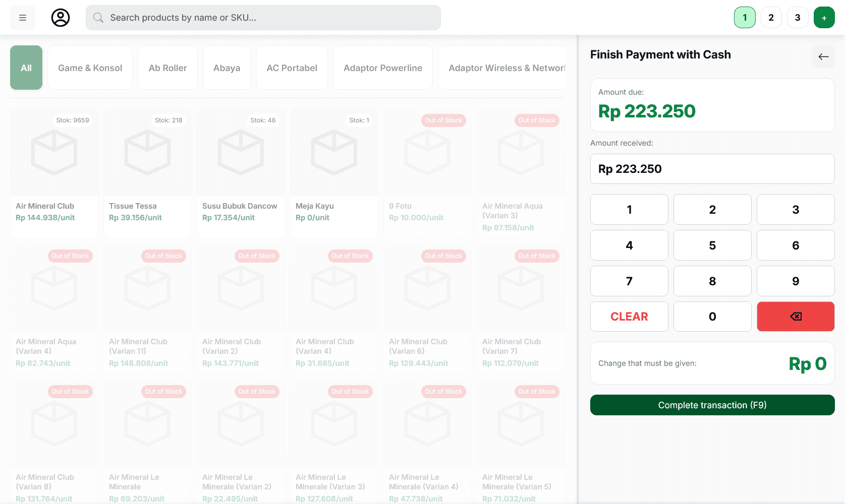Open the user profile icon
This screenshot has height=504, width=845.
click(61, 18)
